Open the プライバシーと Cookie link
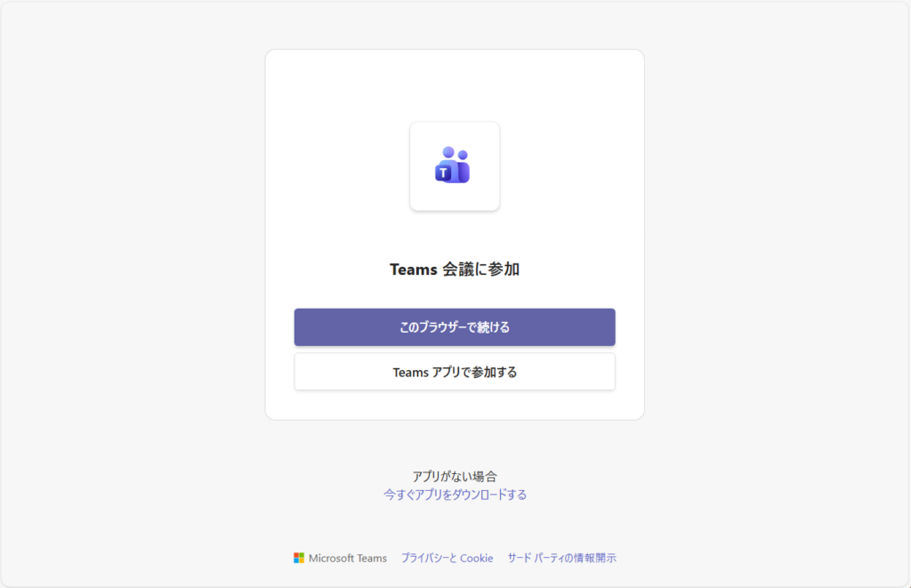The height and width of the screenshot is (588, 911). coord(447,558)
